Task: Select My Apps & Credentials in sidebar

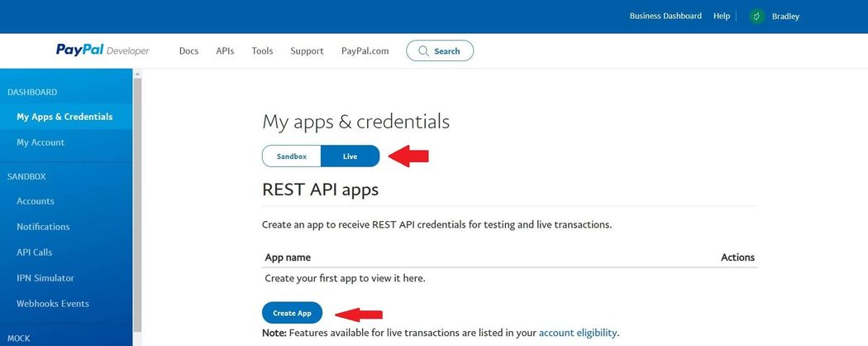Action: [64, 117]
